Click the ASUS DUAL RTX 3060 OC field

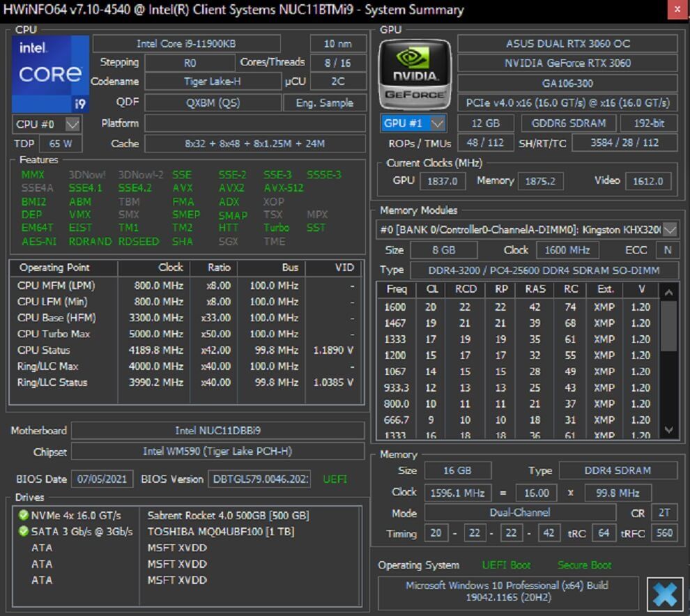(567, 44)
